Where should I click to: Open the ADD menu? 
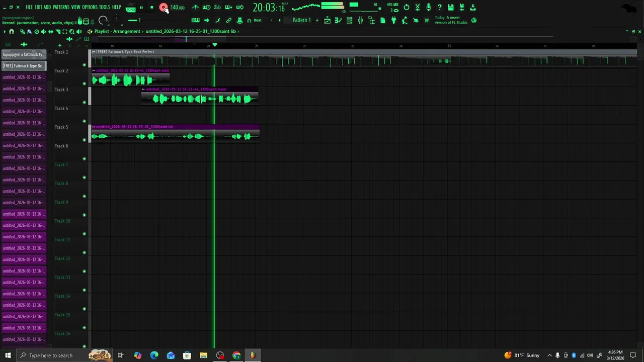pyautogui.click(x=47, y=7)
